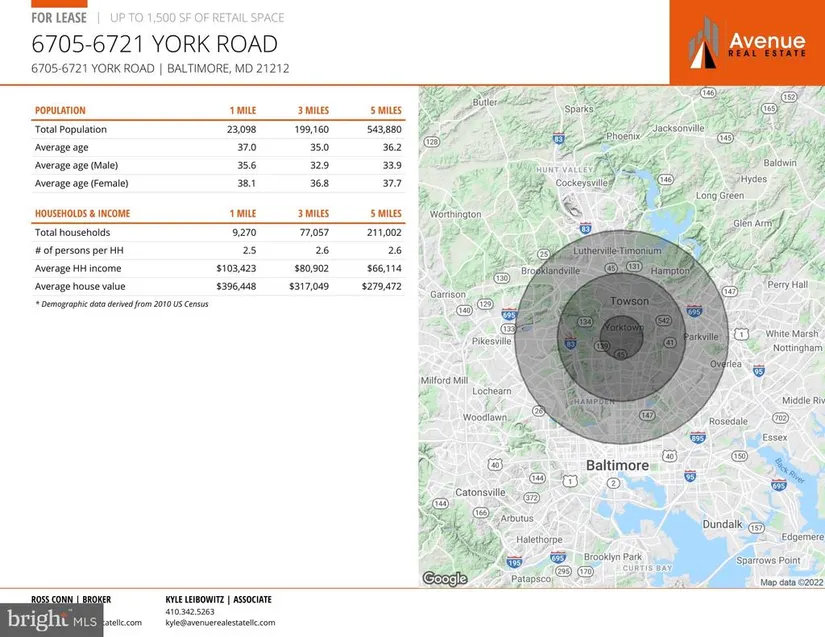Open Kyle's avenuerealestatellc.com email link
The width and height of the screenshot is (825, 637).
click(x=219, y=622)
